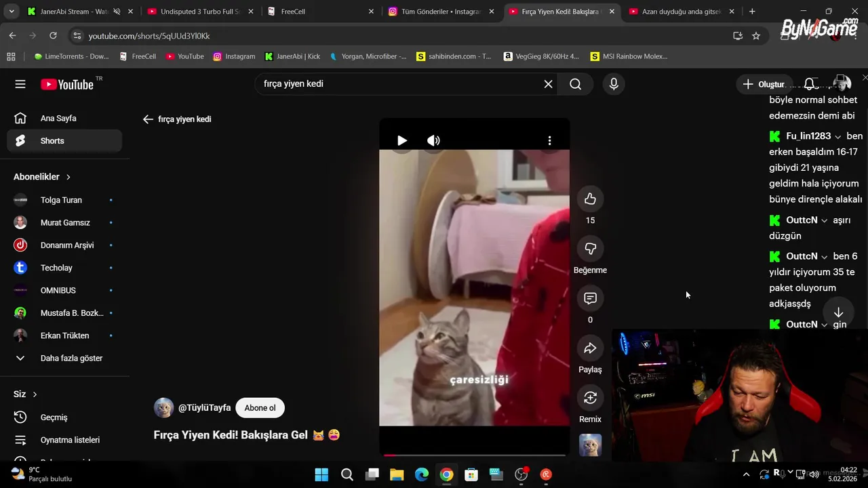Open a new browser tab
This screenshot has height=488, width=868.
coord(752,12)
